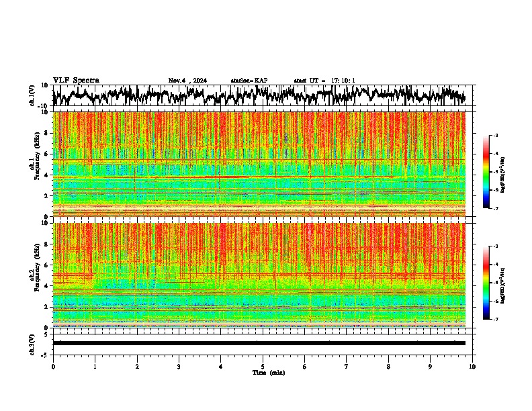532x411 pixels.
Task: Select the date text "Nov.4 , 2024"
Action: click(x=187, y=81)
